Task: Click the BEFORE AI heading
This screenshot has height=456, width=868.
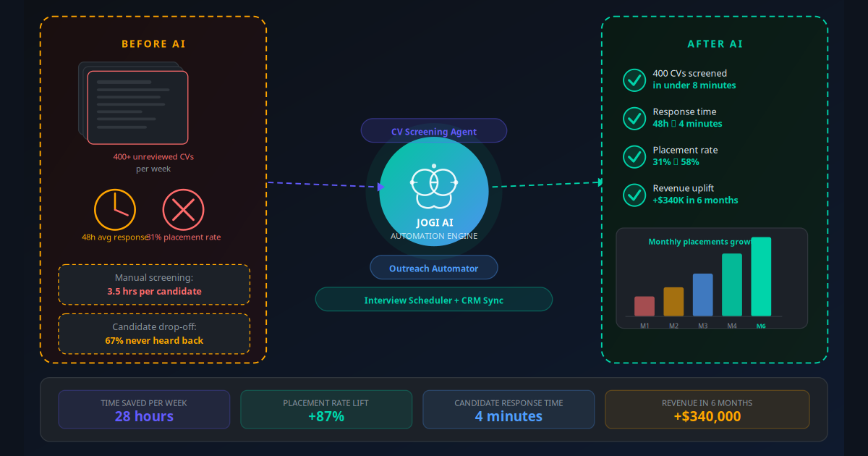Action: click(153, 44)
